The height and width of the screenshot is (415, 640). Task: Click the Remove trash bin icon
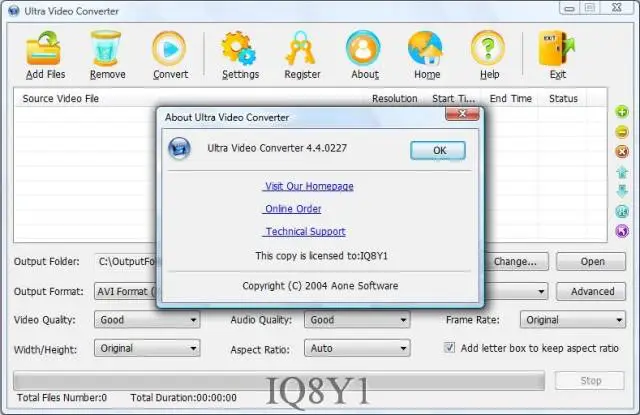click(106, 49)
